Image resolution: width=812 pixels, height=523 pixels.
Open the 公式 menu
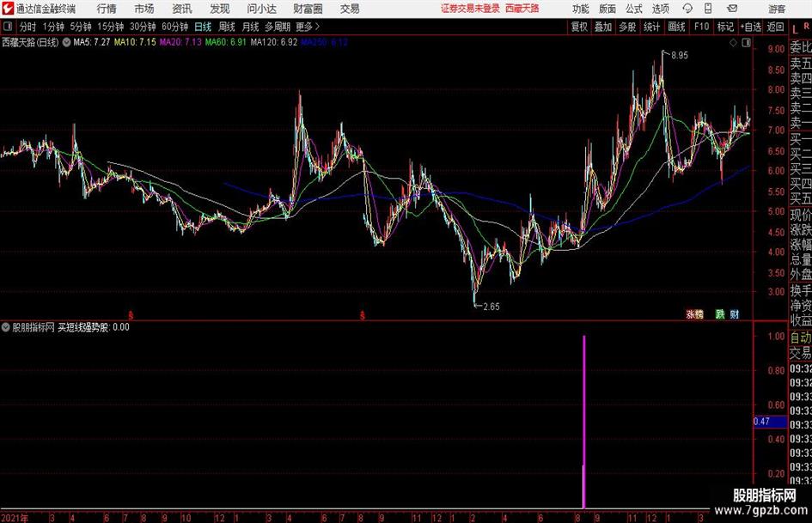[634, 9]
